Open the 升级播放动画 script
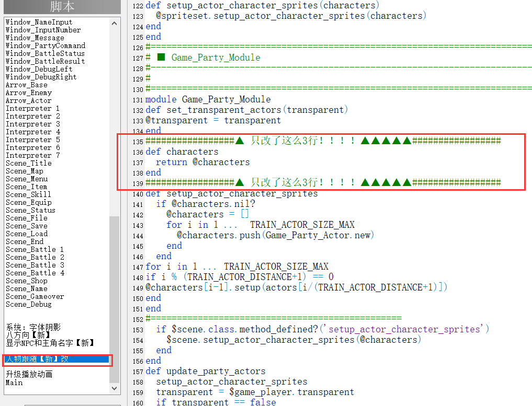 click(x=29, y=374)
